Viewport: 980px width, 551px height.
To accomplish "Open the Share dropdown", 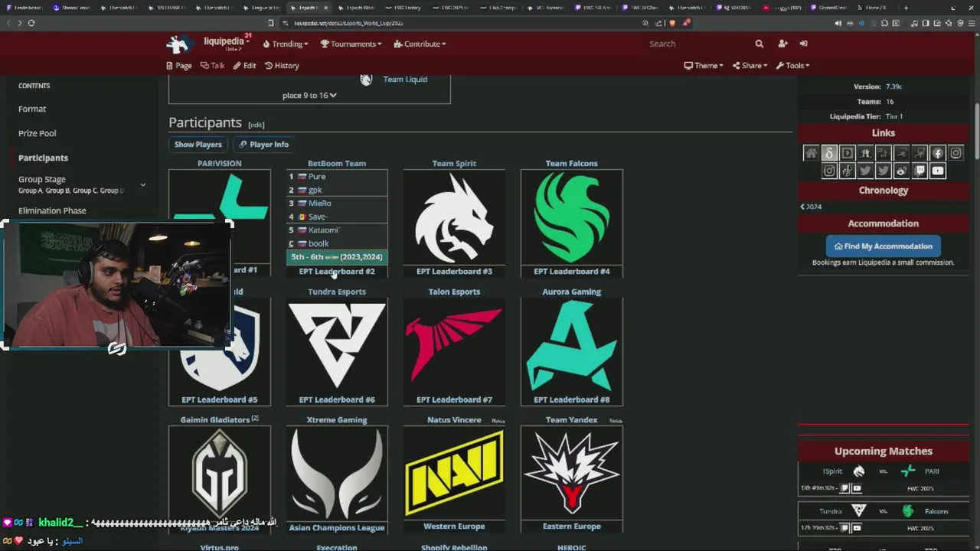I will 750,65.
